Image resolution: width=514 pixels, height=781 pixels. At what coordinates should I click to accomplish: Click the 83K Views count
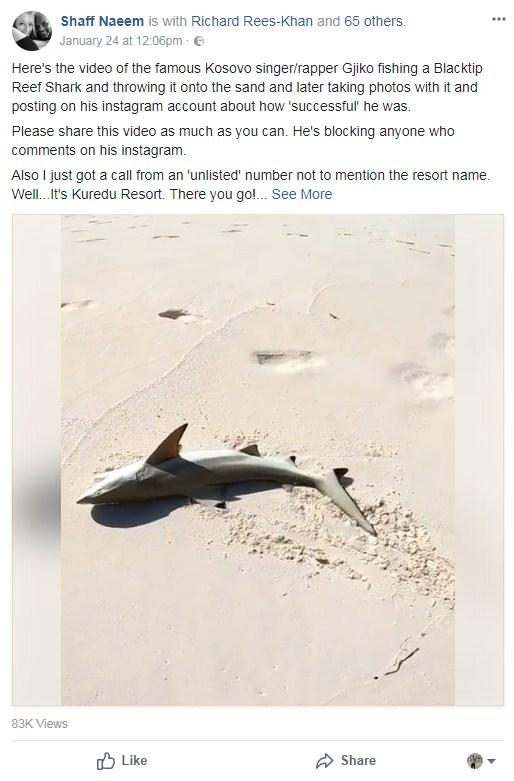[40, 724]
